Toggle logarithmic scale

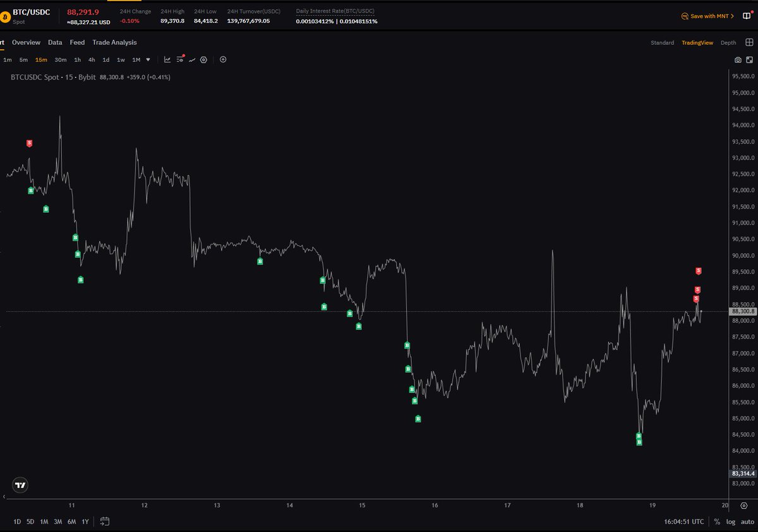click(x=730, y=522)
